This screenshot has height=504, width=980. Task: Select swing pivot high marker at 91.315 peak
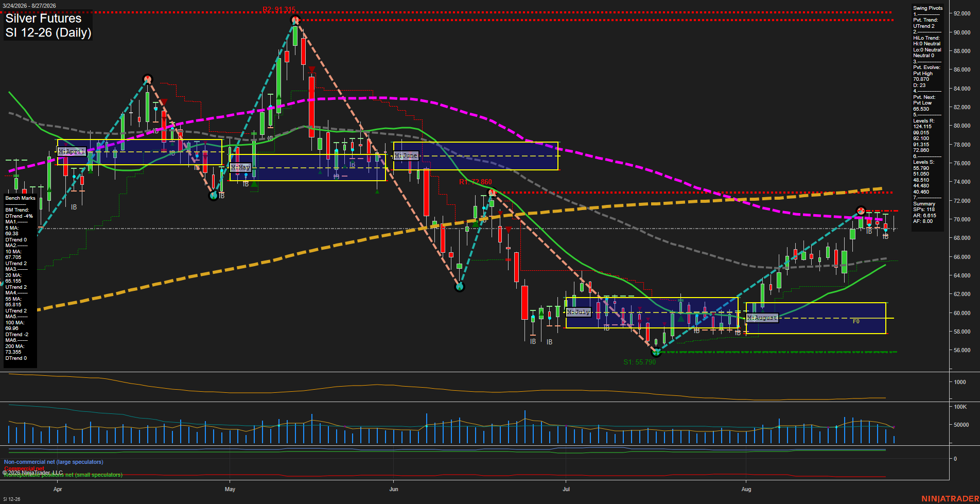click(x=295, y=21)
